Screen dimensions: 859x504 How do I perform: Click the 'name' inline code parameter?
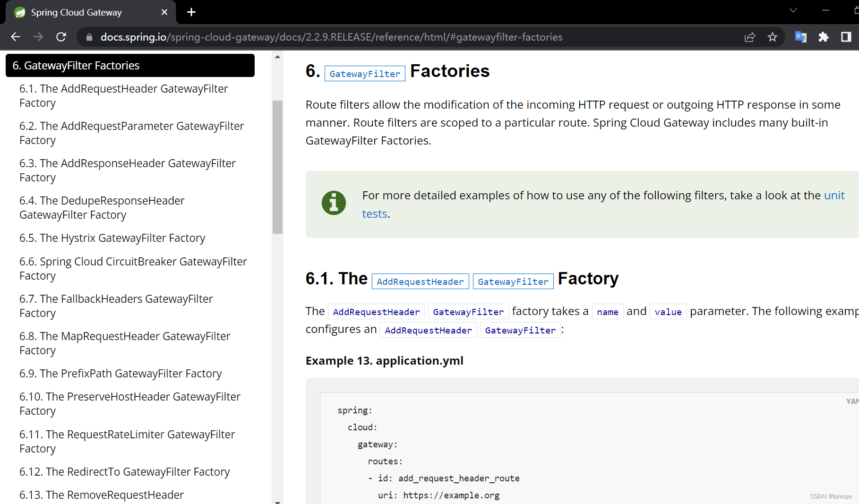click(608, 312)
